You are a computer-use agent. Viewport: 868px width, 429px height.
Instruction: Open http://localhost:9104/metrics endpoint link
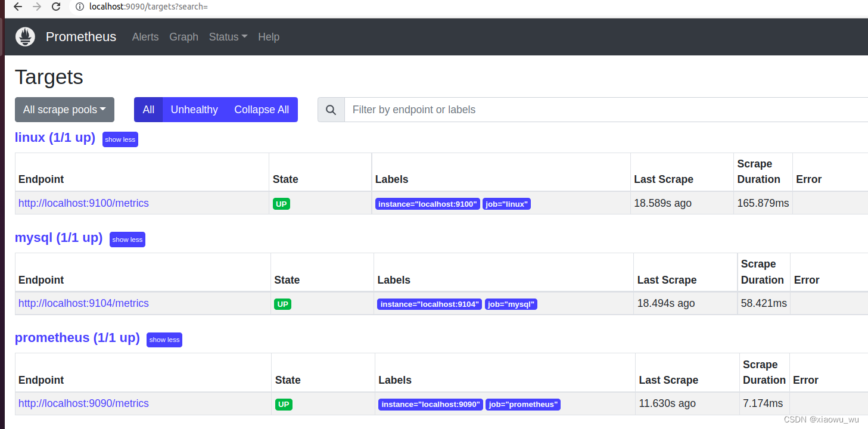pyautogui.click(x=83, y=303)
